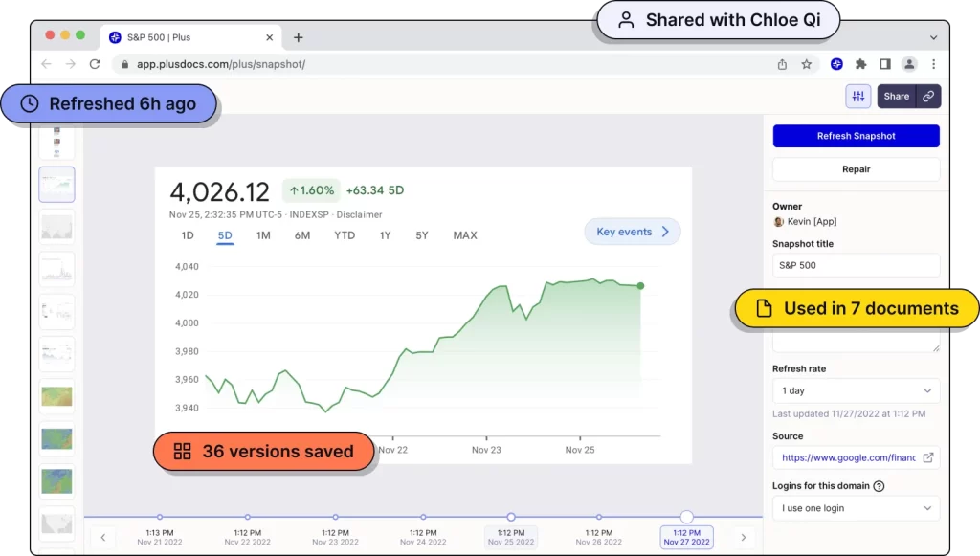Image resolution: width=980 pixels, height=556 pixels.
Task: Bookmark the page with the star icon
Action: (x=807, y=63)
